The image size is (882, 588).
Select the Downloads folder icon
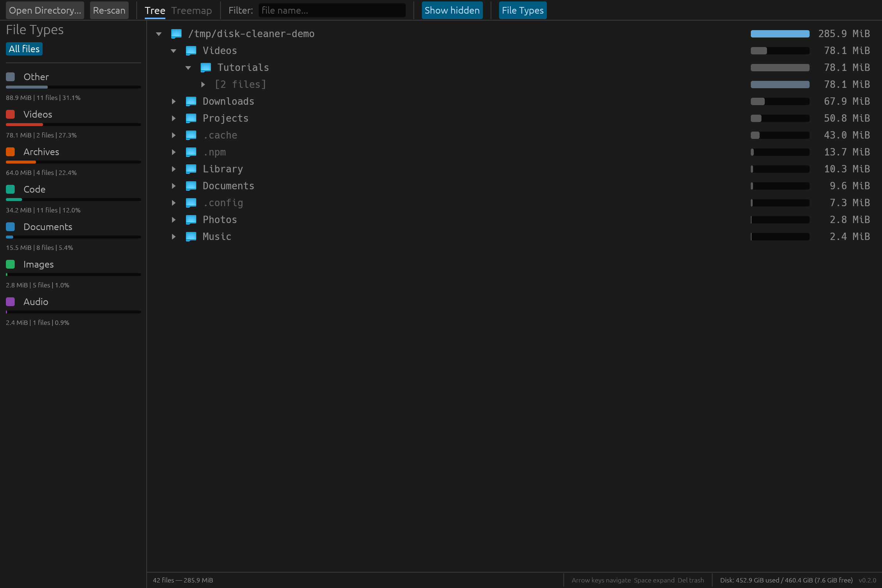click(191, 101)
